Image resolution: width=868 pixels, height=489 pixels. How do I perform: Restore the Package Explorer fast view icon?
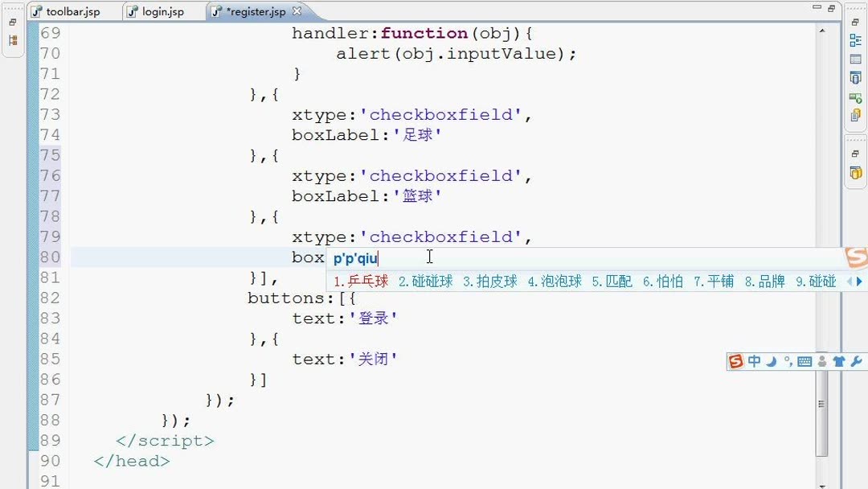tap(13, 40)
